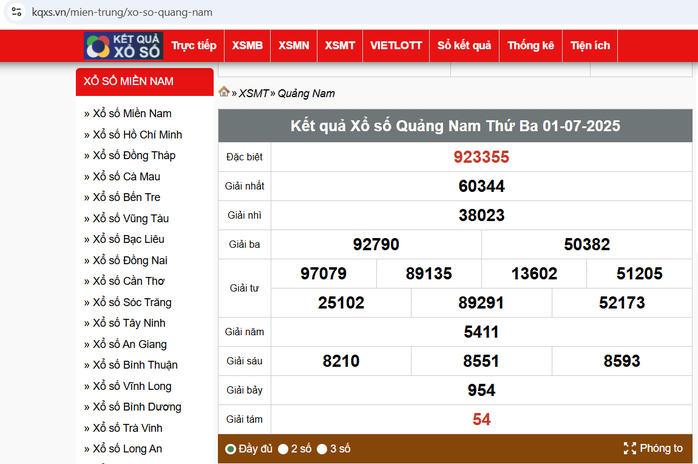Viewport: 698px width, 464px height.
Task: Expand the Thống kê menu
Action: point(530,46)
